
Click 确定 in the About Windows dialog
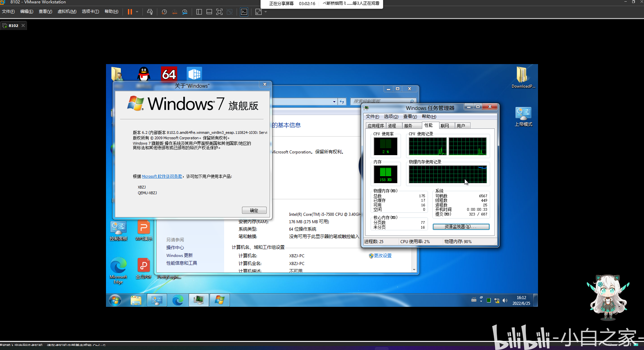[x=254, y=210]
